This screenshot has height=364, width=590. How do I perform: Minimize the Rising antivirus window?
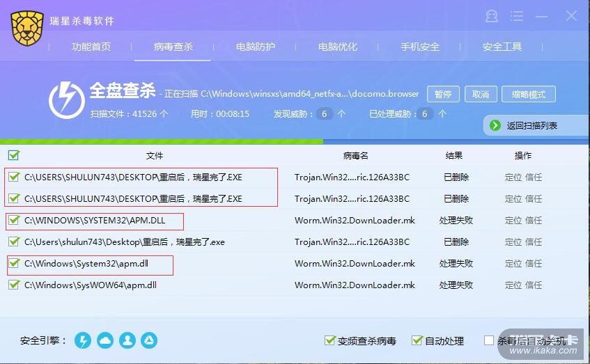coord(542,16)
